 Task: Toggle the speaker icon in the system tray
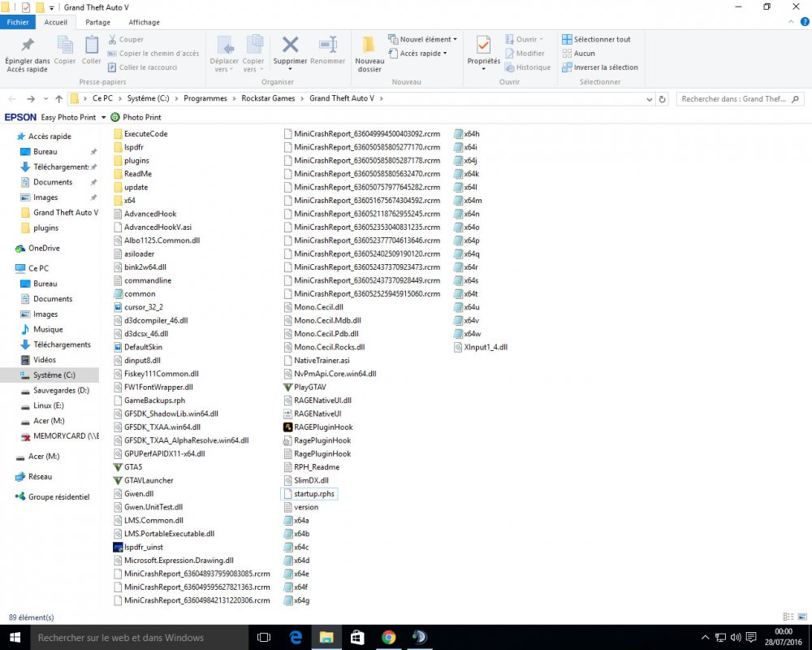(736, 637)
